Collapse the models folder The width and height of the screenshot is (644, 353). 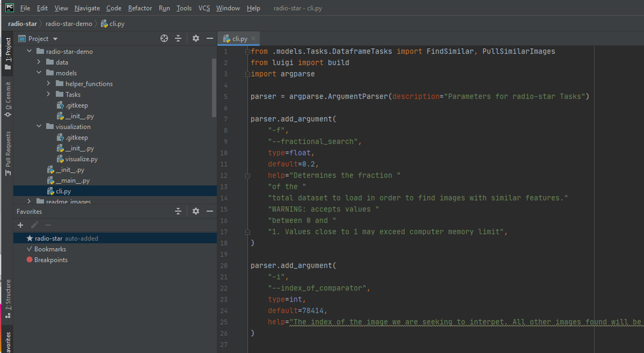(39, 73)
